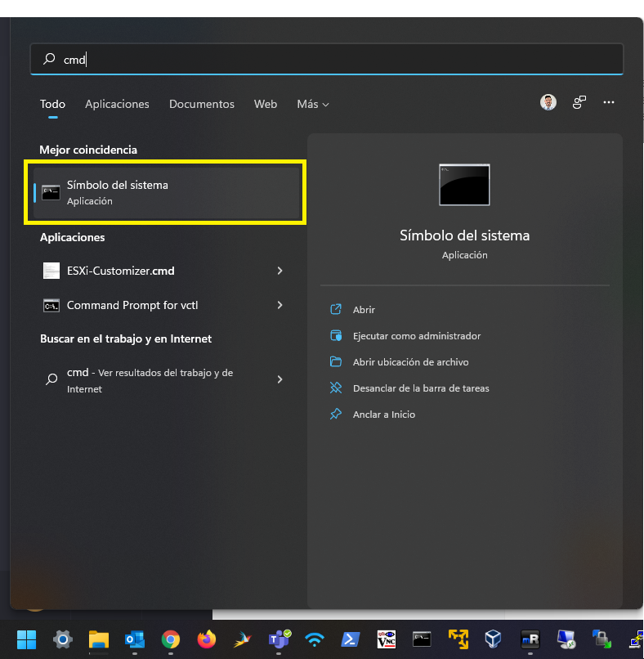
Task: Open the mR application in the taskbar
Action: (530, 639)
